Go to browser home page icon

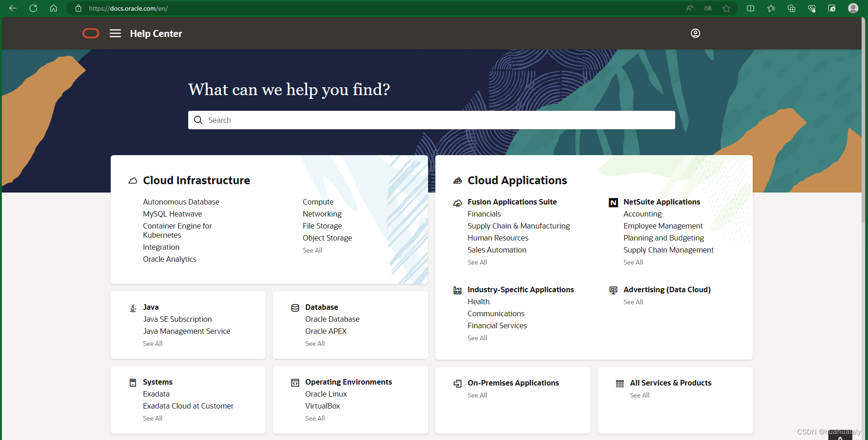[x=54, y=8]
